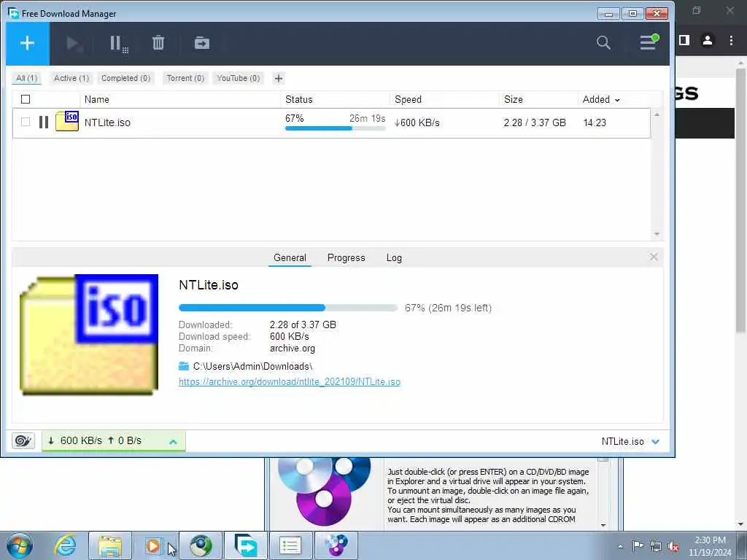747x560 pixels.
Task: Show the Completed (0) filter tab
Action: click(x=125, y=78)
